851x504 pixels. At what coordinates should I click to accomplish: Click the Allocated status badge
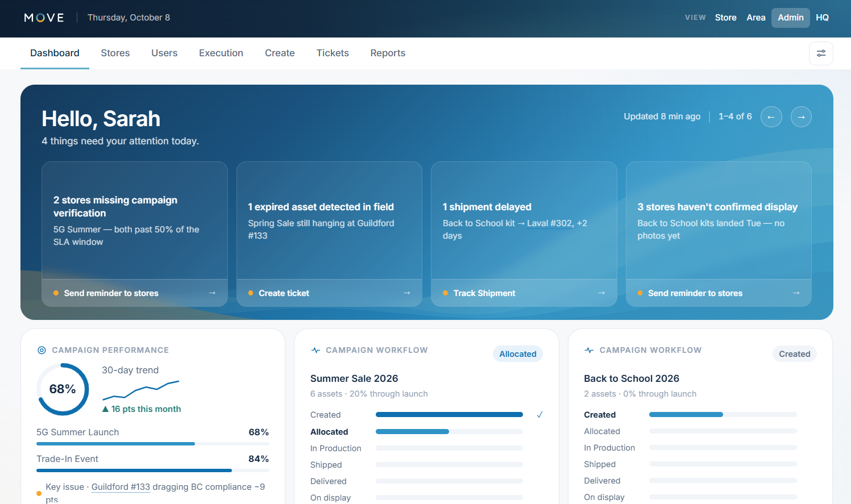(x=518, y=354)
